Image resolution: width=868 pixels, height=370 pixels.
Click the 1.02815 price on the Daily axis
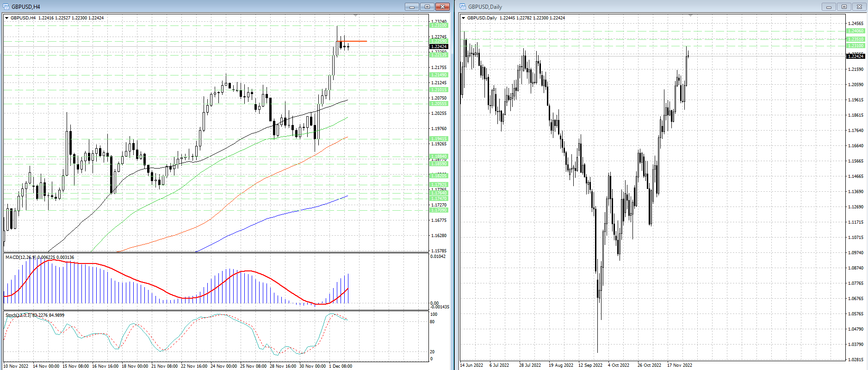coord(856,360)
